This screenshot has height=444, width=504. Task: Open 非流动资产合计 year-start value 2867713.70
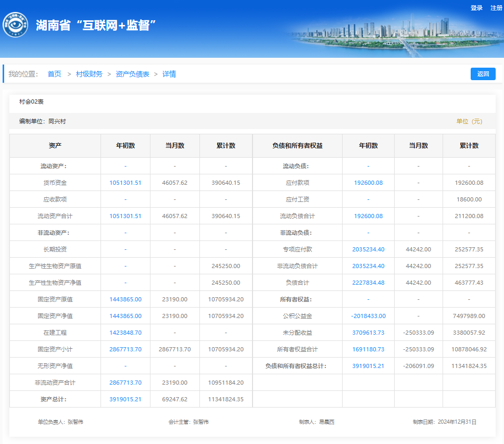point(125,383)
